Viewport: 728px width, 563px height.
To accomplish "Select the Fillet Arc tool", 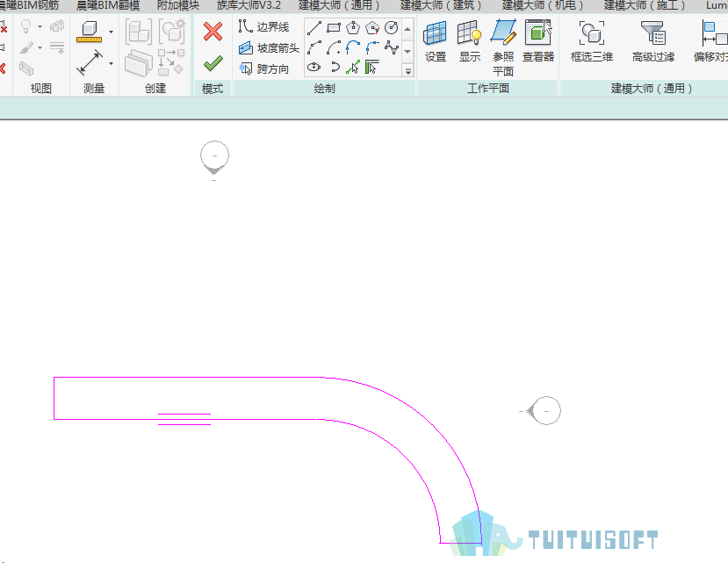I will [x=372, y=47].
